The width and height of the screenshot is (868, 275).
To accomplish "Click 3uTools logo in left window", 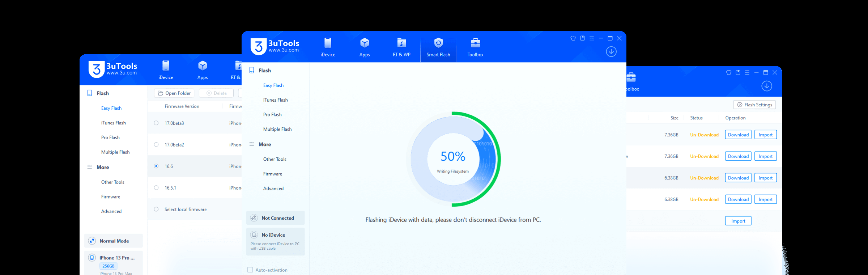I will click(x=113, y=69).
